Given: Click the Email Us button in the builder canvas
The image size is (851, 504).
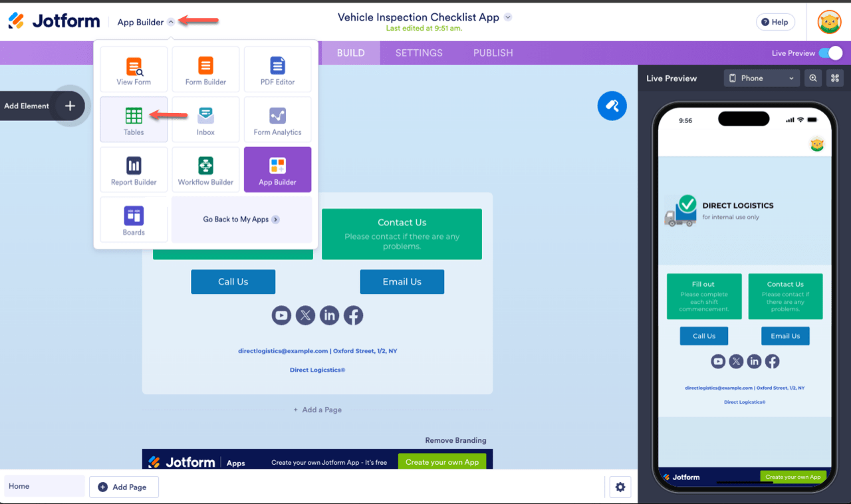Looking at the screenshot, I should coord(402,282).
